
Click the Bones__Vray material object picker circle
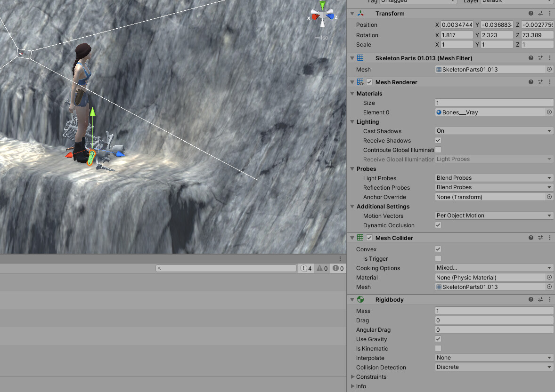tap(549, 112)
